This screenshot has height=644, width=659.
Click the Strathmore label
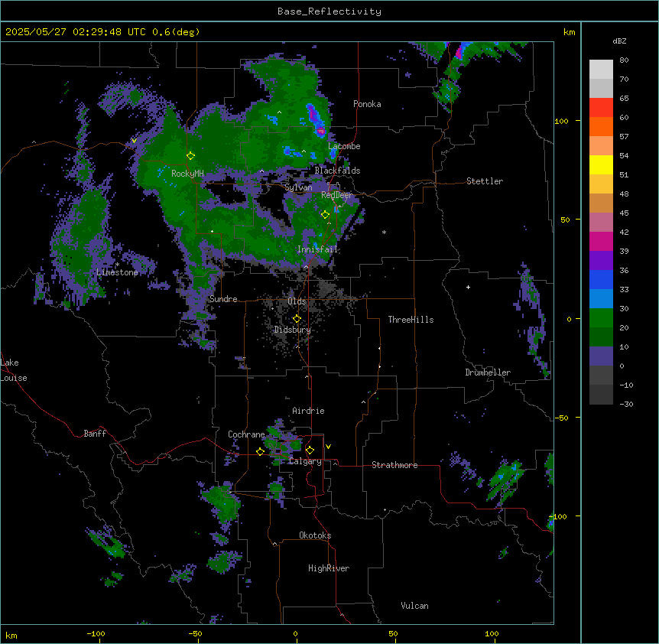tap(394, 465)
